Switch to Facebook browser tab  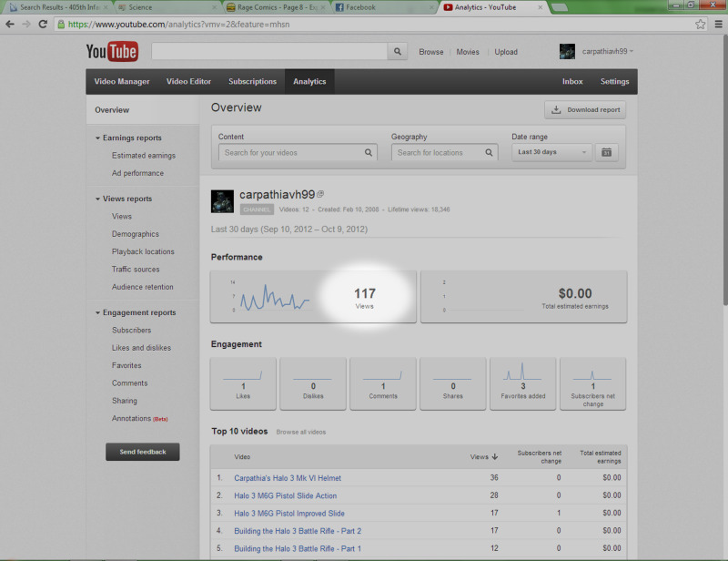tap(383, 7)
